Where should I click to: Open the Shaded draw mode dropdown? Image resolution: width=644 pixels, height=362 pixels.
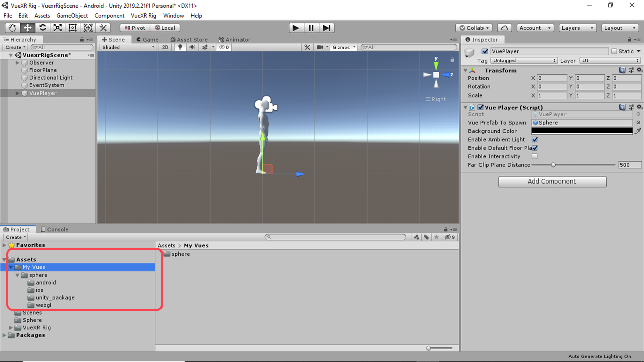coord(128,47)
